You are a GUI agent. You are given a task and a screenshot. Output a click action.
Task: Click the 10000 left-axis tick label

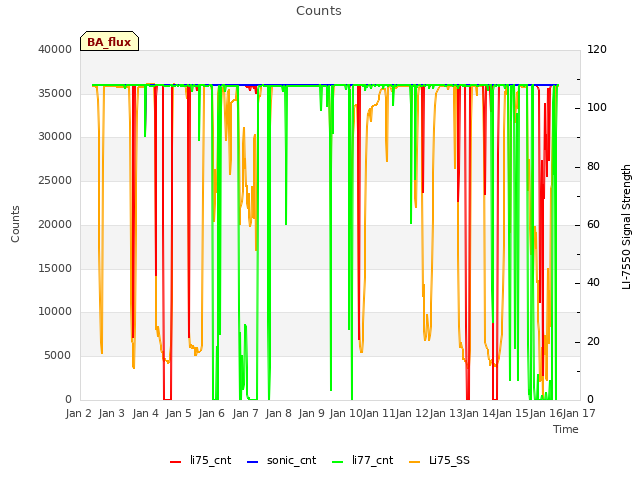point(55,311)
